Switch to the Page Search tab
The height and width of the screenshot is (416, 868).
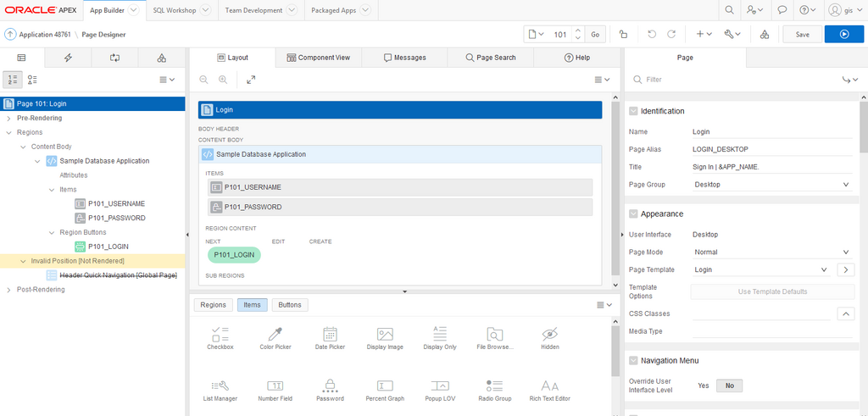pos(491,58)
